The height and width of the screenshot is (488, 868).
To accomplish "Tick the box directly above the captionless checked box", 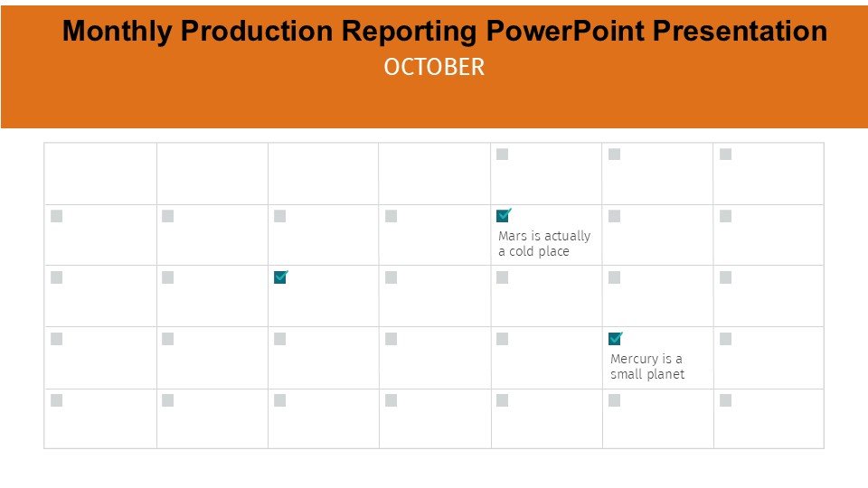I will click(280, 216).
